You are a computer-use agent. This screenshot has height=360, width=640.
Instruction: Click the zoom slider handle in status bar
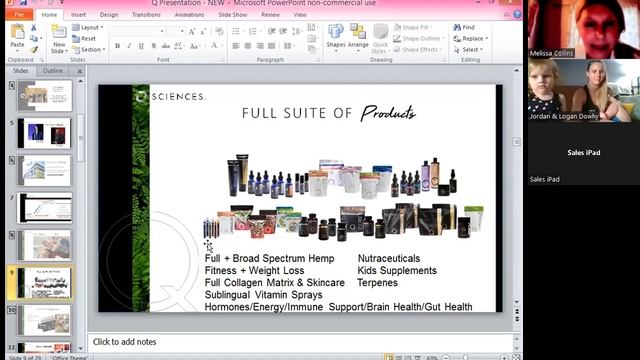point(465,358)
